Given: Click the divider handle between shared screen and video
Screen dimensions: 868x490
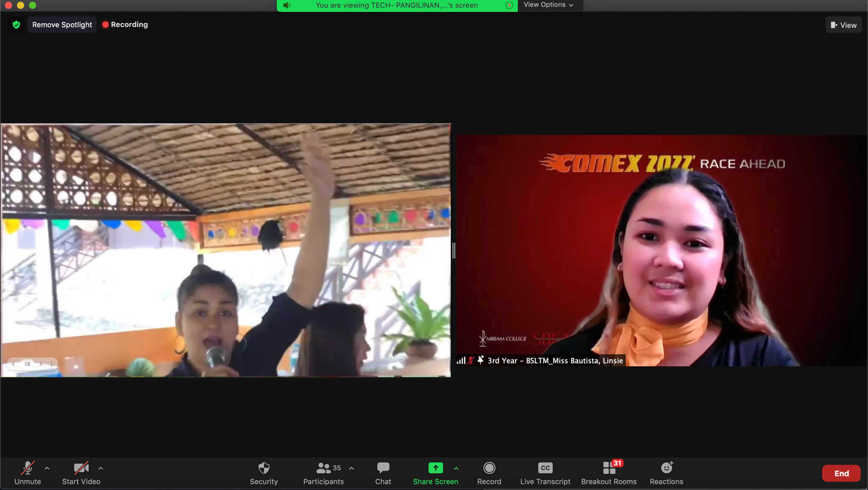Looking at the screenshot, I should click(x=454, y=251).
